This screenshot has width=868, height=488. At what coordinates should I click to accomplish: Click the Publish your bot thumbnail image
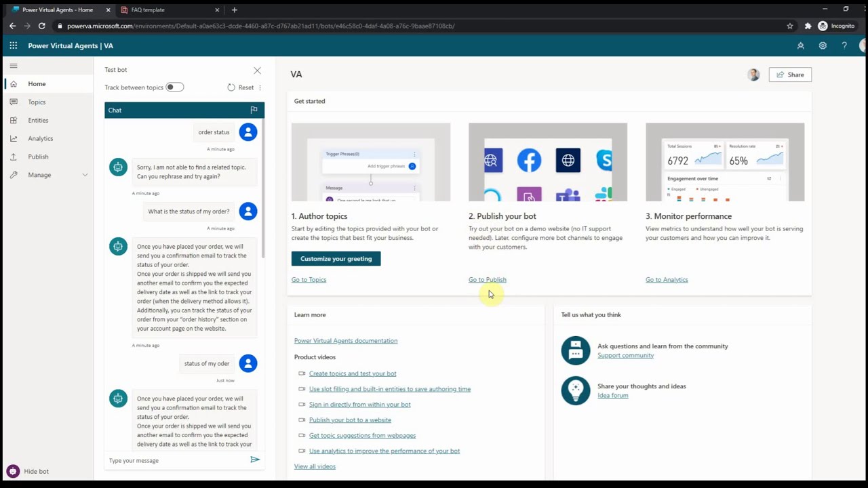pyautogui.click(x=548, y=162)
